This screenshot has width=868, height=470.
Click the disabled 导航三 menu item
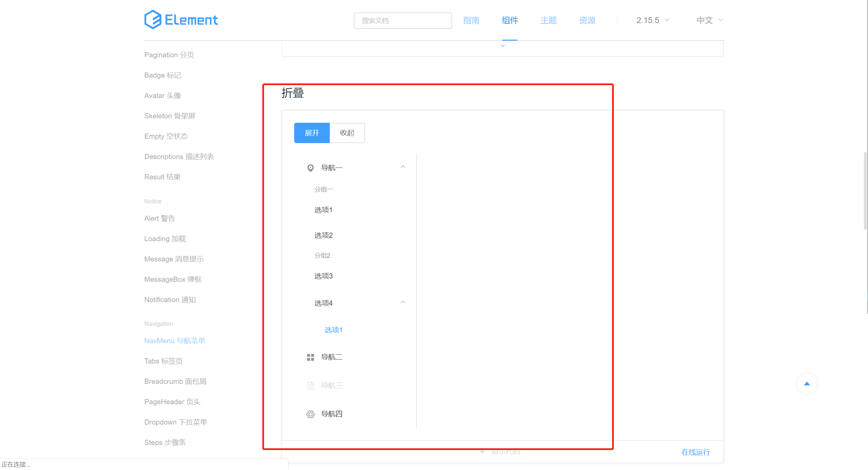pyautogui.click(x=355, y=386)
